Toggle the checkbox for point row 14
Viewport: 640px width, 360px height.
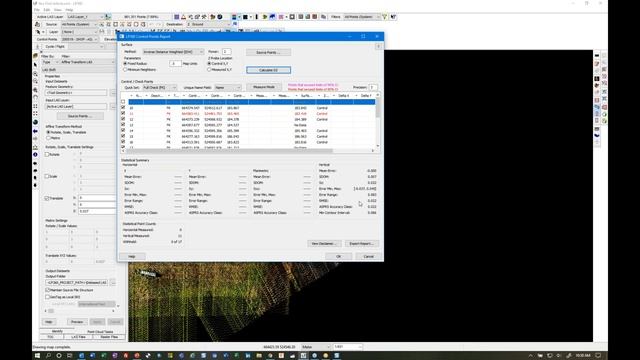tap(123, 131)
